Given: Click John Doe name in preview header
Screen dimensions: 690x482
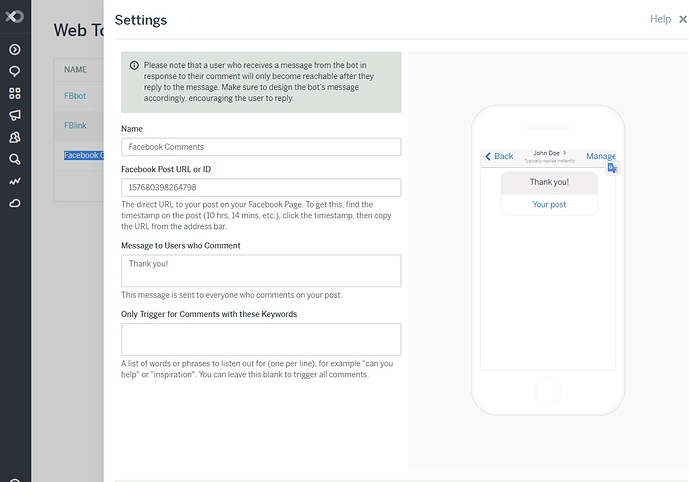Looking at the screenshot, I should (x=547, y=153).
